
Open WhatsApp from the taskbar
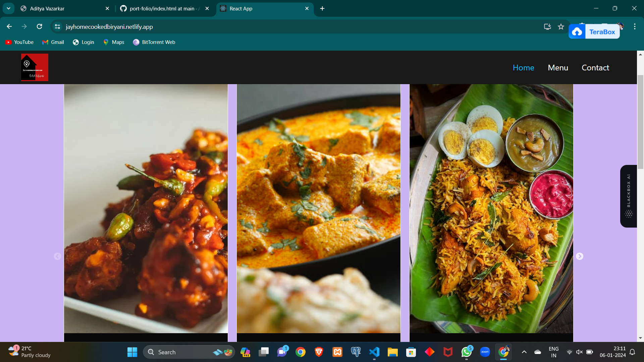466,352
